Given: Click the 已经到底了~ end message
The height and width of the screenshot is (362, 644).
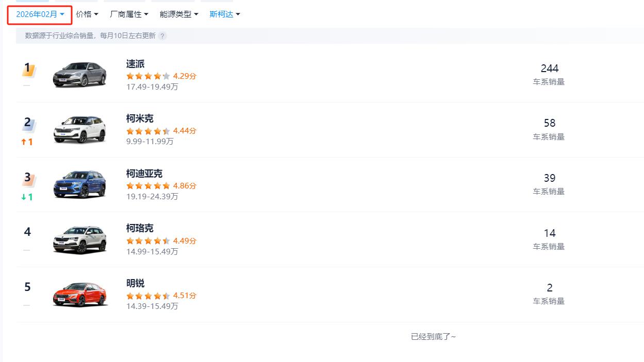Looking at the screenshot, I should [x=434, y=337].
